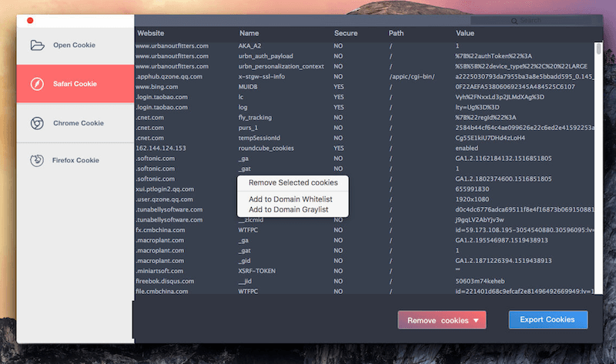Click the Firefox logo icon
Screen dimensions: 616x364
37,160
